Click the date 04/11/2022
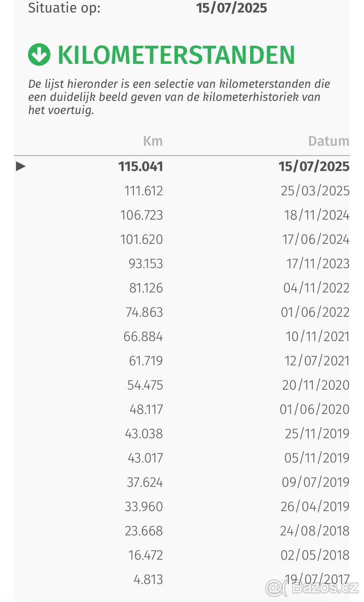This screenshot has height=602, width=364. click(316, 288)
